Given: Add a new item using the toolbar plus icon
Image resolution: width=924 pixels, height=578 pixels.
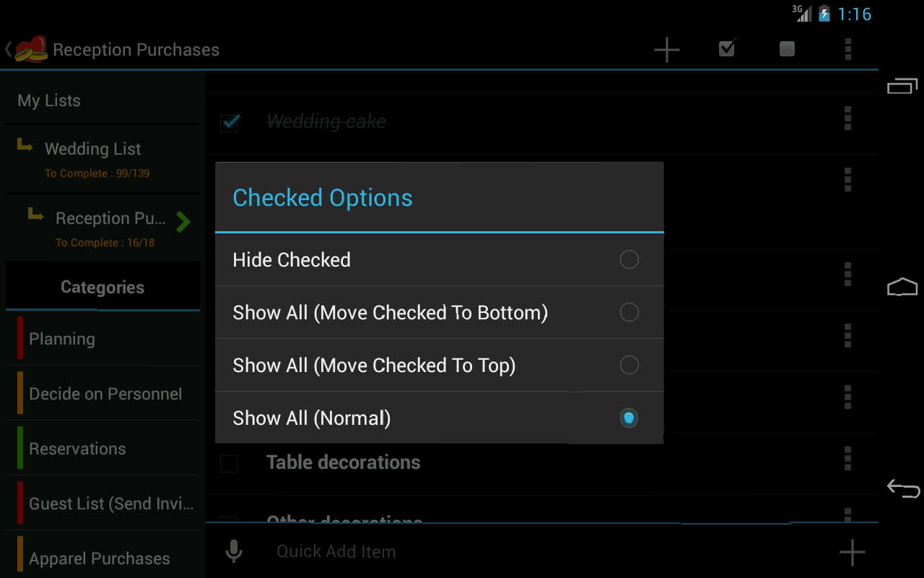Looking at the screenshot, I should pos(666,49).
